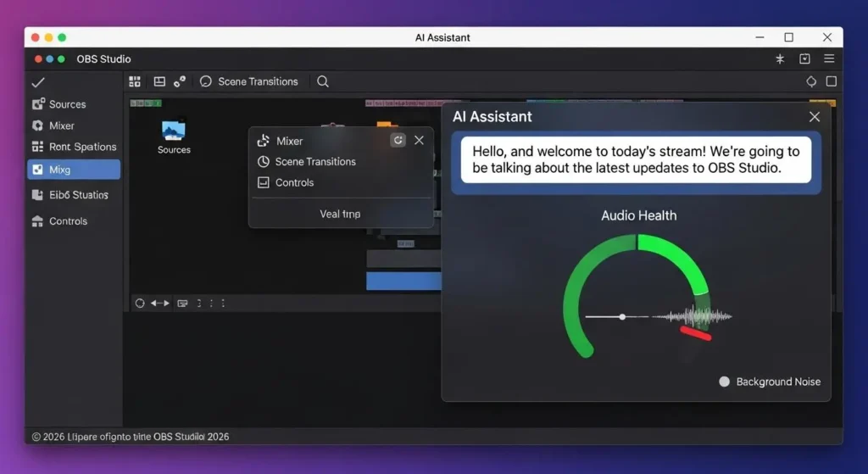Viewport: 868px width, 474px height.
Task: Click the left-right arrows in preview controls
Action: tap(160, 303)
